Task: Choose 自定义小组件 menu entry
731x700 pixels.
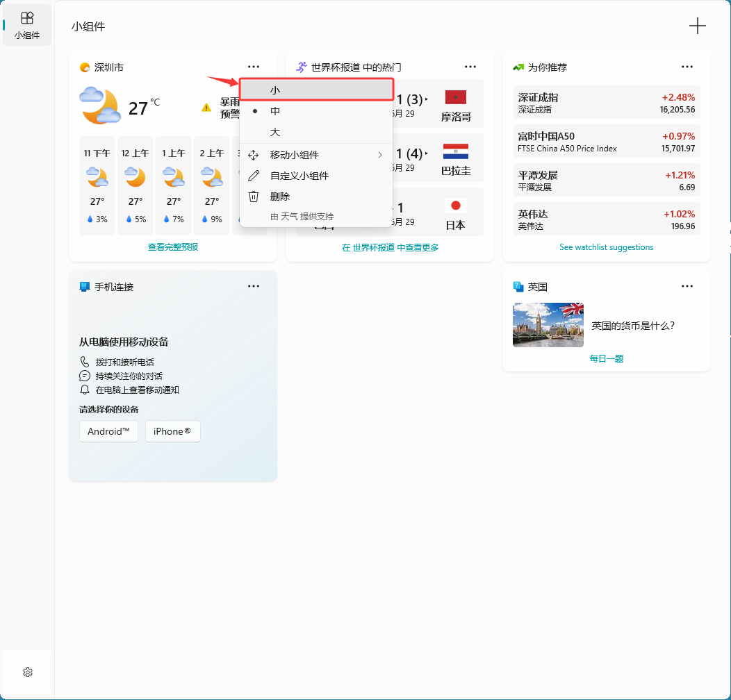Action: [317, 176]
